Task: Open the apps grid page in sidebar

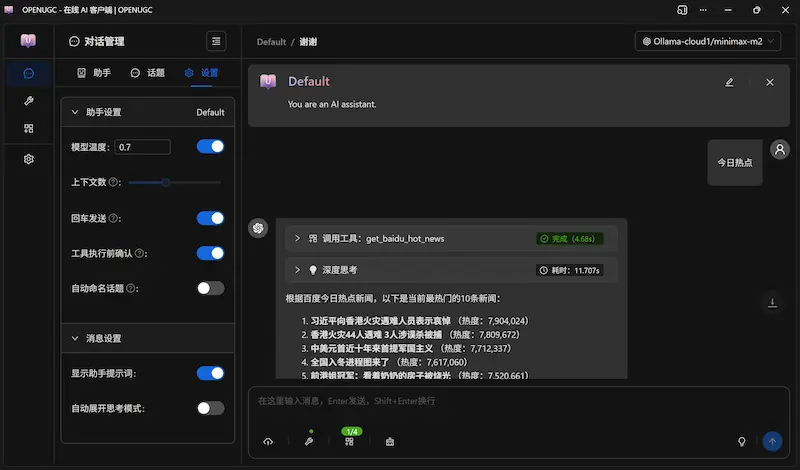Action: (x=29, y=129)
